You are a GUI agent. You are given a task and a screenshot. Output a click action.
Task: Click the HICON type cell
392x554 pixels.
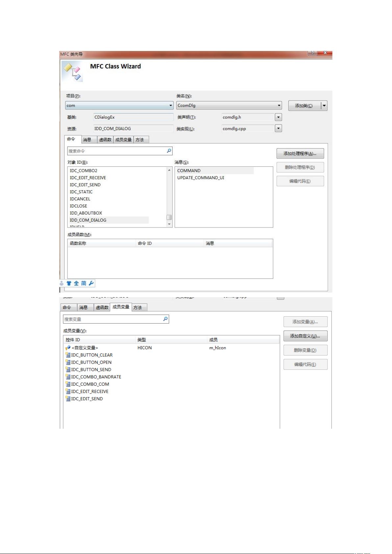click(145, 348)
